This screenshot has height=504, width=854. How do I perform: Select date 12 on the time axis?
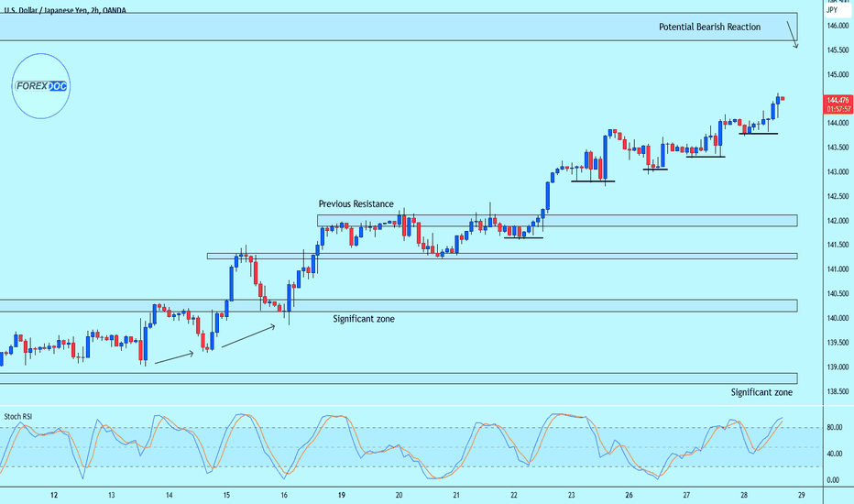point(53,495)
